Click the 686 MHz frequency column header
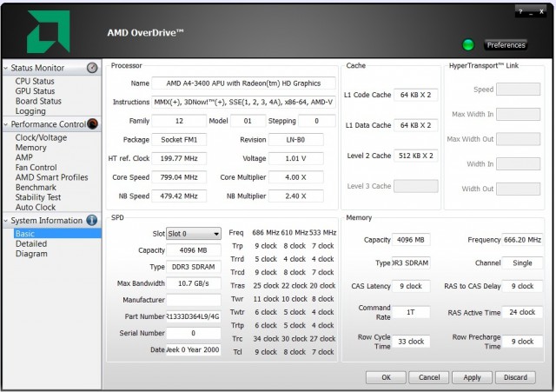 coord(266,233)
